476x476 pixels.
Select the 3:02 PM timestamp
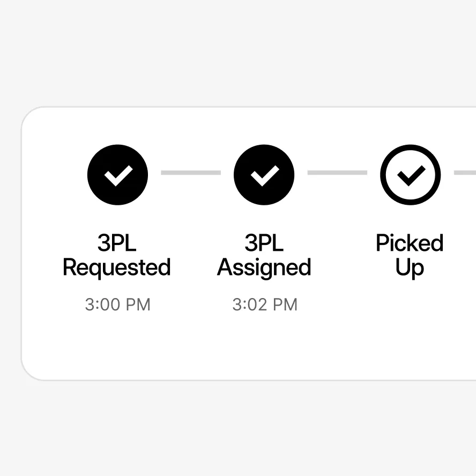point(264,304)
